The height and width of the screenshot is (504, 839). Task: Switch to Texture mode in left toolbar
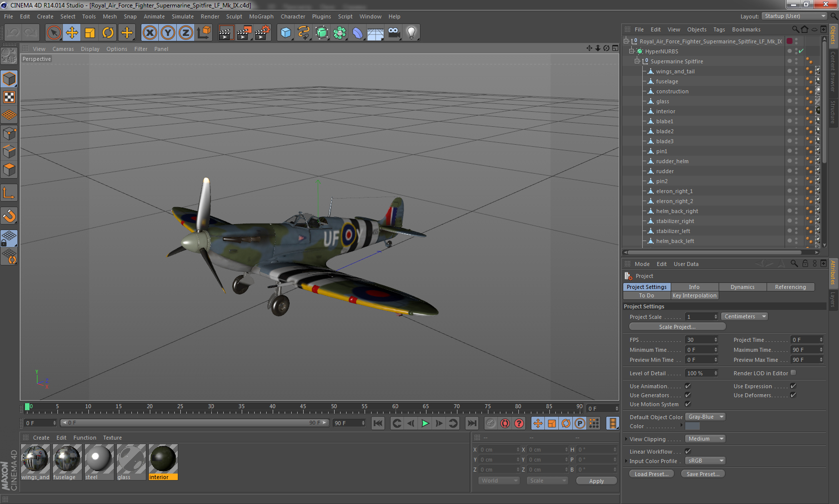coord(9,97)
